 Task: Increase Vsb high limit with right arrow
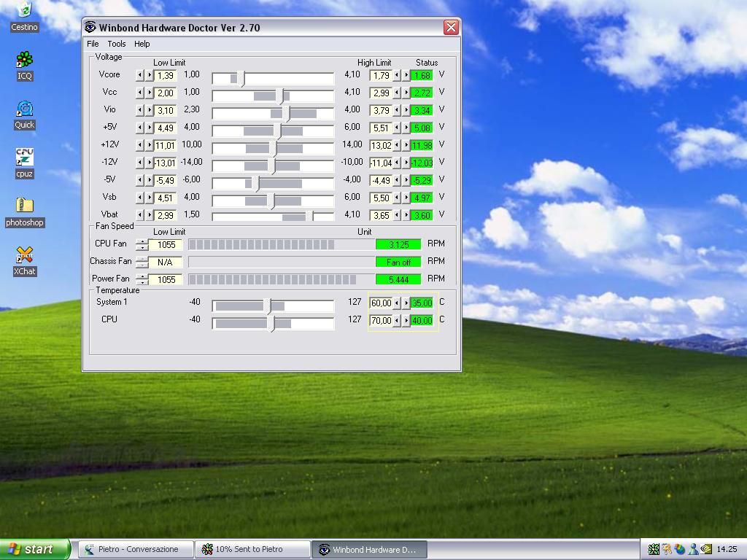click(406, 198)
